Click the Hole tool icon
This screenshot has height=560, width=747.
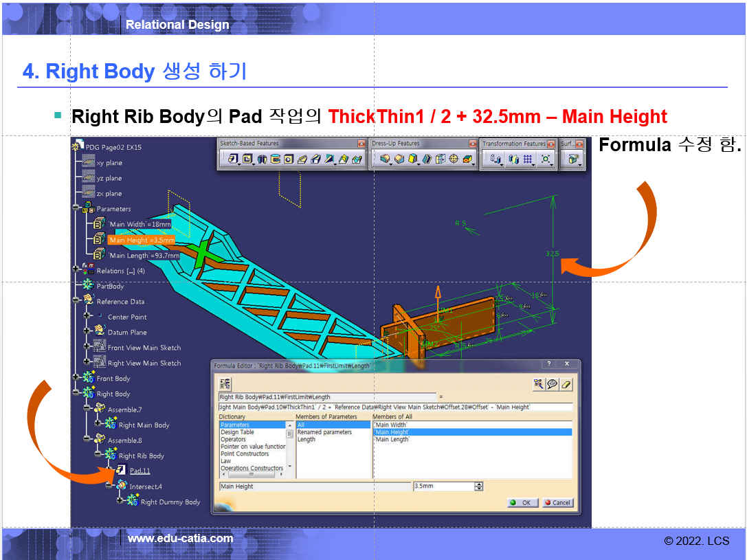pyautogui.click(x=289, y=159)
